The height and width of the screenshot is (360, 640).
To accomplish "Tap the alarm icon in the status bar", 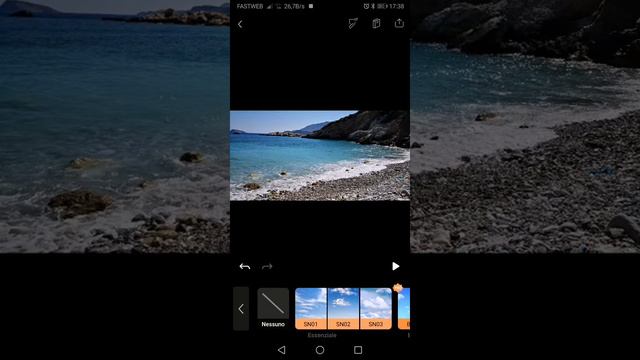I will pos(366,6).
